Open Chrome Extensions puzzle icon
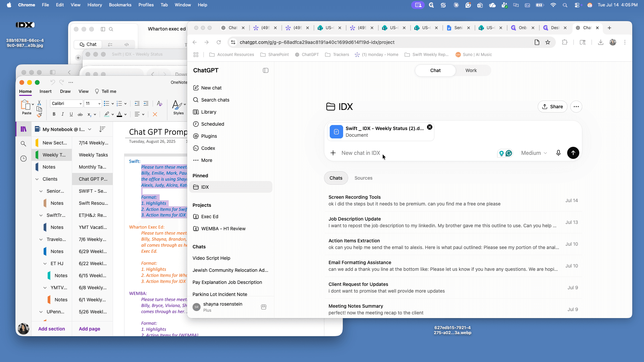The height and width of the screenshot is (362, 644). pyautogui.click(x=565, y=42)
